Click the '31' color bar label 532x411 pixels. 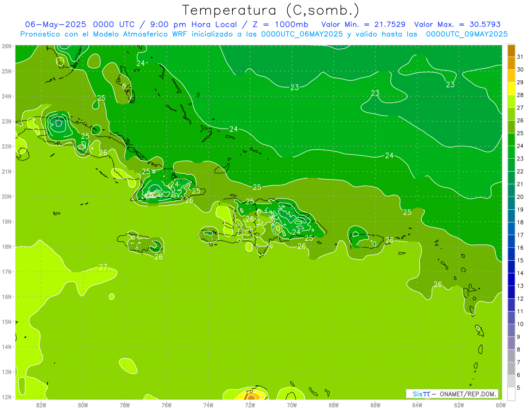pyautogui.click(x=520, y=57)
